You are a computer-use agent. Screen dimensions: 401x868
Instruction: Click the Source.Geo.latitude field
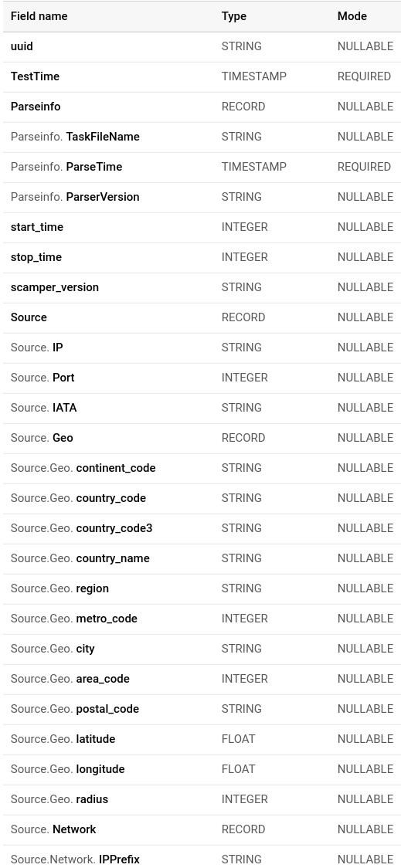63,739
